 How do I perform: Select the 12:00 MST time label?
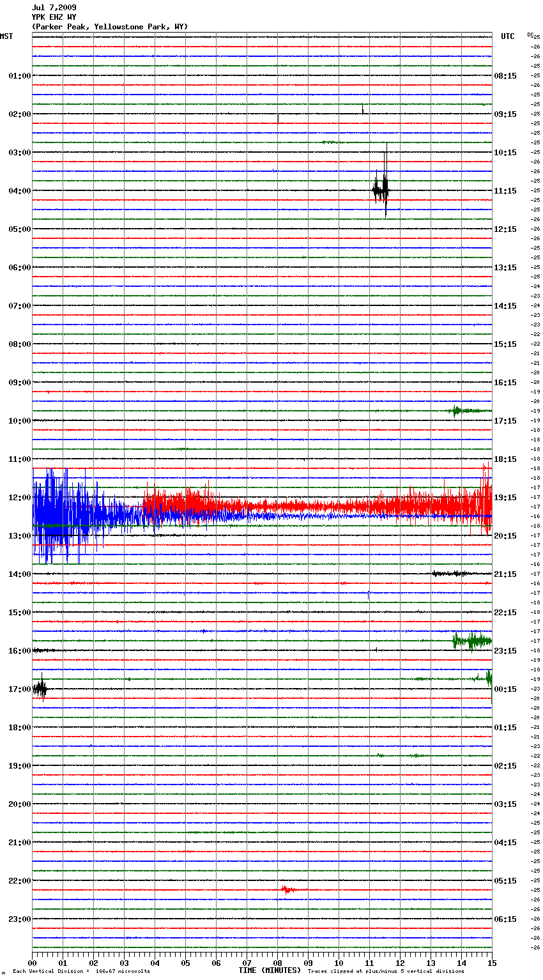20,498
